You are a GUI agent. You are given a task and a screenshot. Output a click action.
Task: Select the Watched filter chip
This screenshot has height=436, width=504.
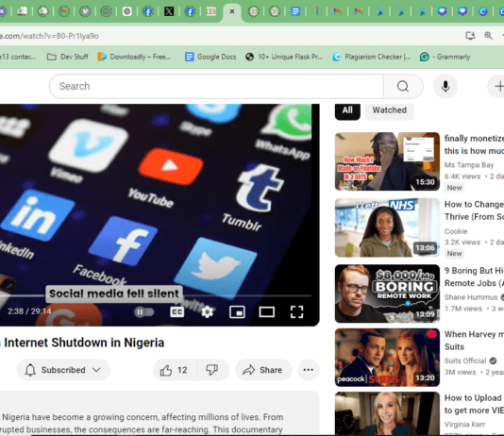click(x=390, y=110)
